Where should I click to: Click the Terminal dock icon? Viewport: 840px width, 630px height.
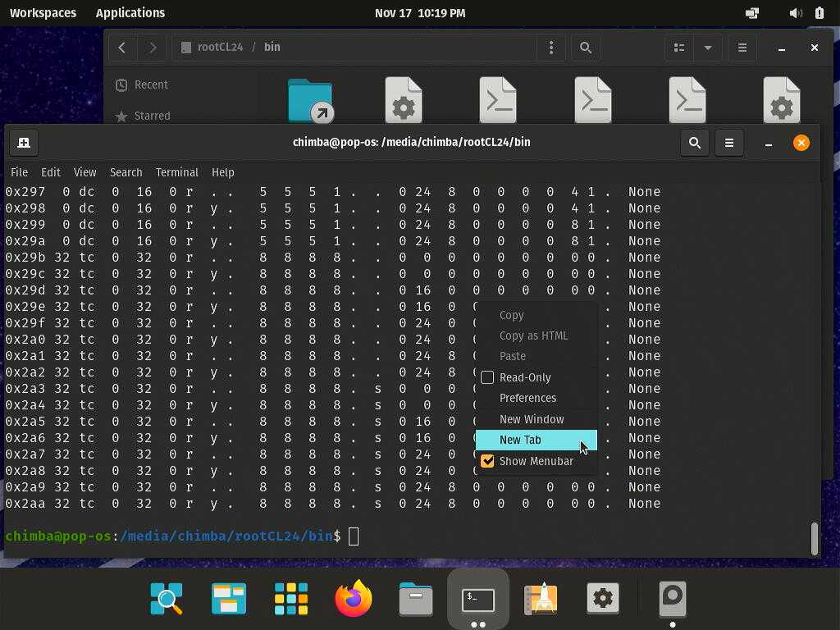(478, 600)
